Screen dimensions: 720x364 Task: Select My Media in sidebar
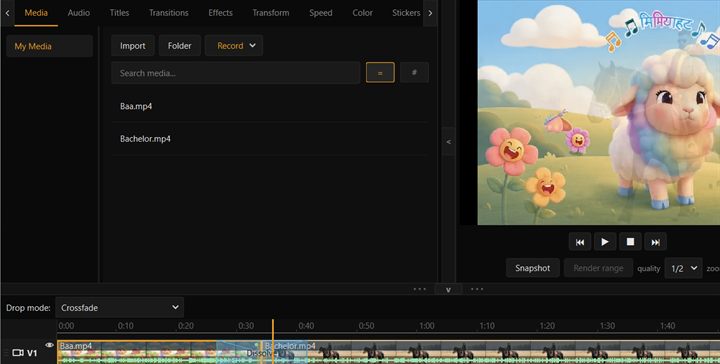click(50, 46)
